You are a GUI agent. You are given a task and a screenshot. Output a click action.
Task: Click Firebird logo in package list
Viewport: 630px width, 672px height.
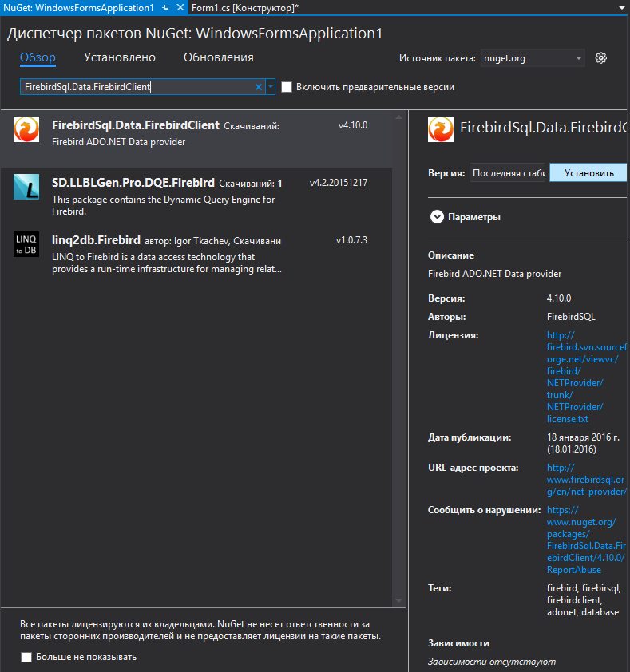(x=26, y=129)
